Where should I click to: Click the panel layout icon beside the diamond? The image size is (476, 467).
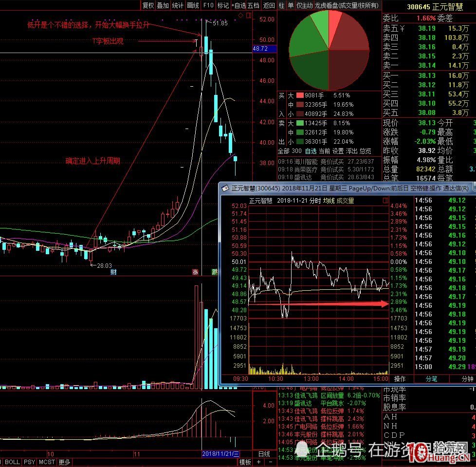pos(248,15)
